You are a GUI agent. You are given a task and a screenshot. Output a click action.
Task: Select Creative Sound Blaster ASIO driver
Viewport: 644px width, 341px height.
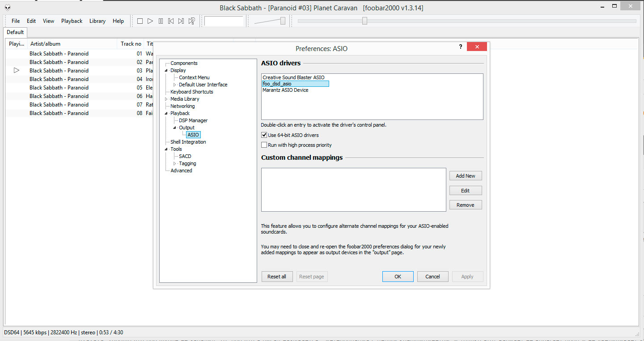(x=294, y=77)
